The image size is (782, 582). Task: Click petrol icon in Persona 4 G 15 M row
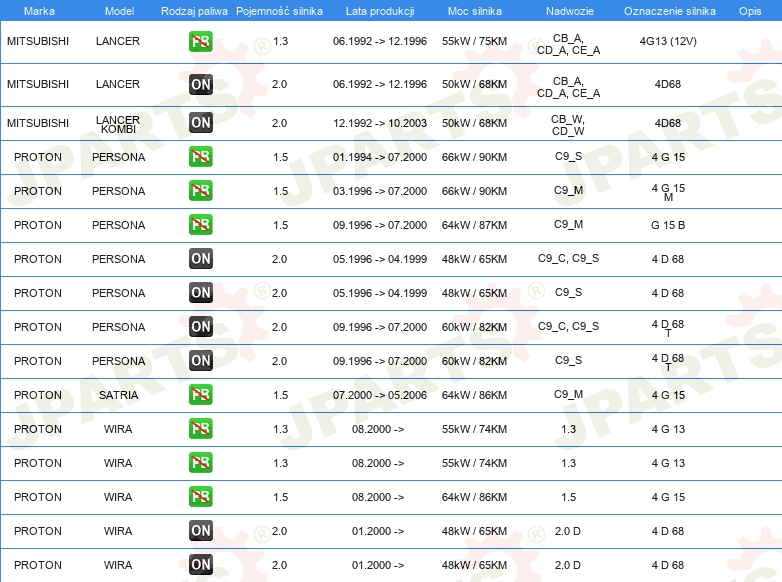coord(200,191)
